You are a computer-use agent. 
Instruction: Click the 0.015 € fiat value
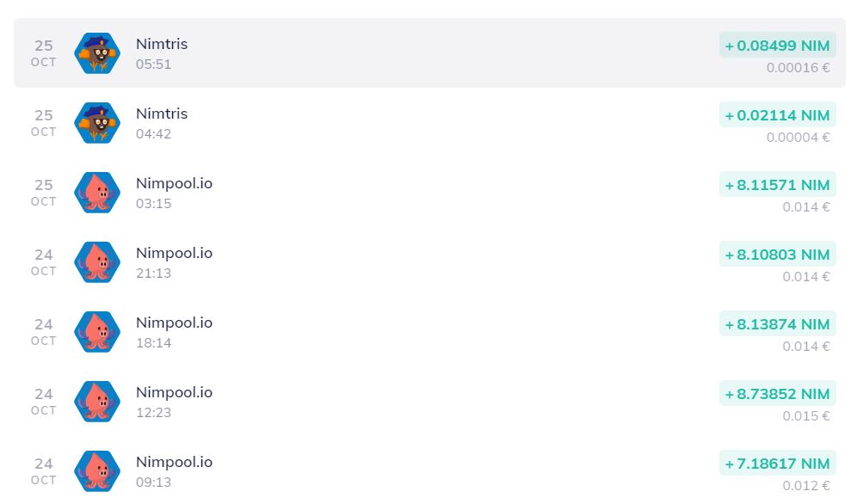pyautogui.click(x=806, y=416)
